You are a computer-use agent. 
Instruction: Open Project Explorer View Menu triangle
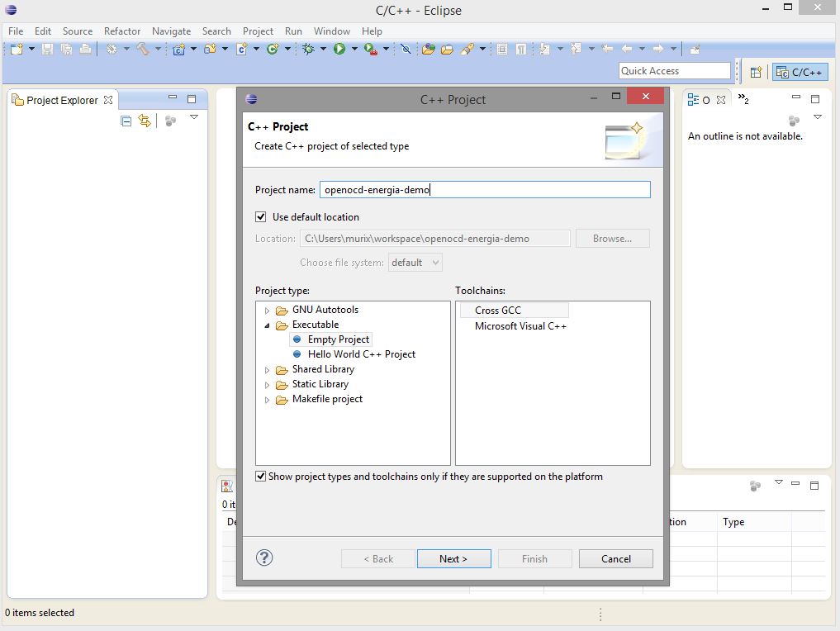pyautogui.click(x=194, y=116)
